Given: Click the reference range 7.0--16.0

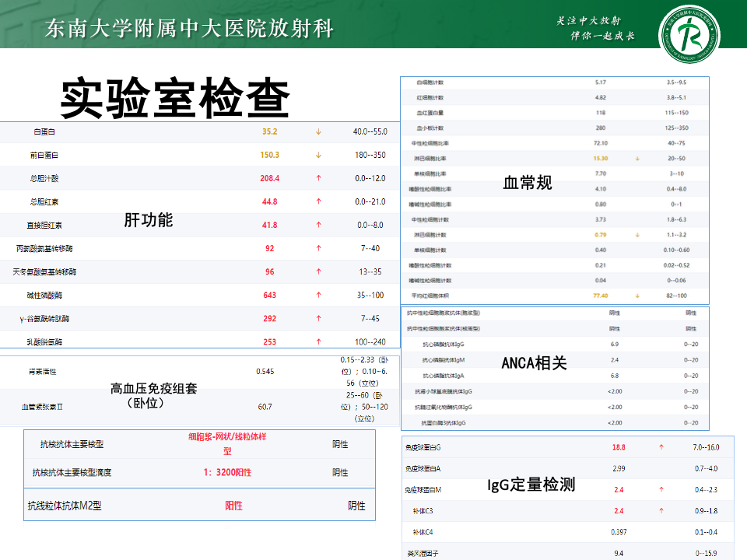Looking at the screenshot, I should pyautogui.click(x=706, y=447).
